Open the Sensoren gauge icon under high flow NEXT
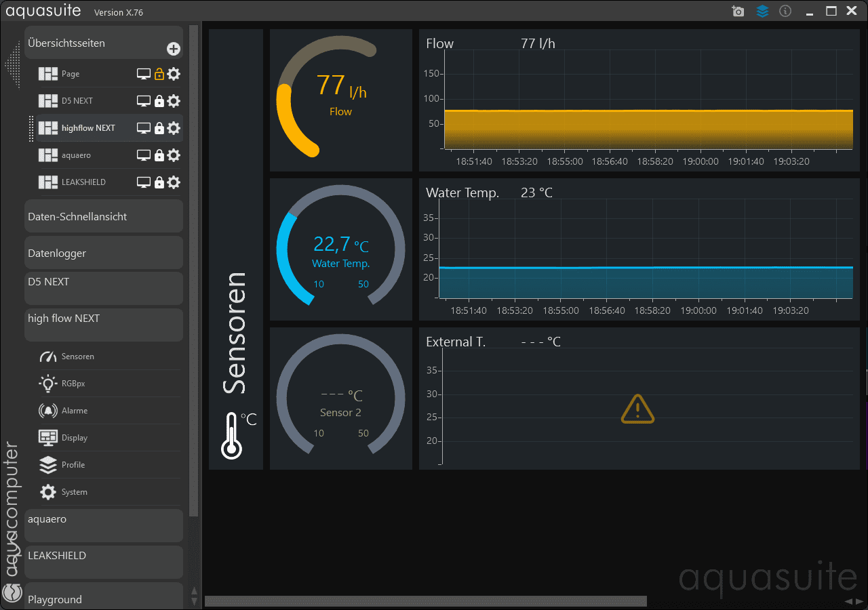Viewport: 868px width, 610px height. [48, 357]
